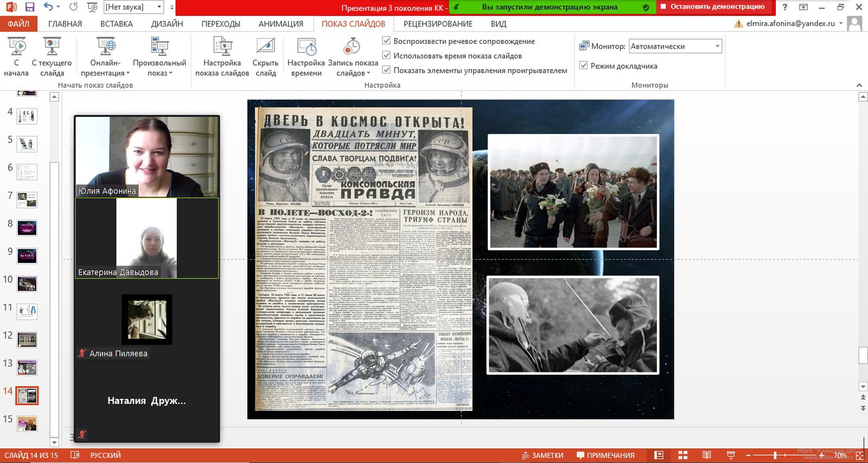Toggle 'Режим докладчика' checkbox
Viewport: 868px width, 463px height.
pos(584,66)
